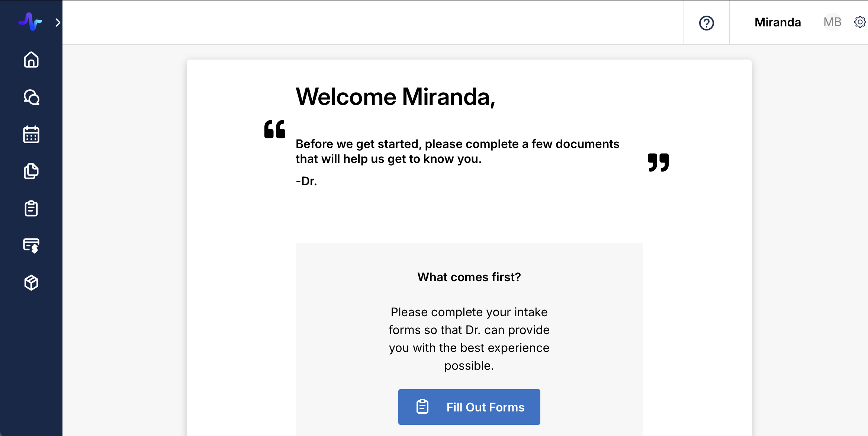Click the What comes first? heading
868x436 pixels.
(469, 277)
